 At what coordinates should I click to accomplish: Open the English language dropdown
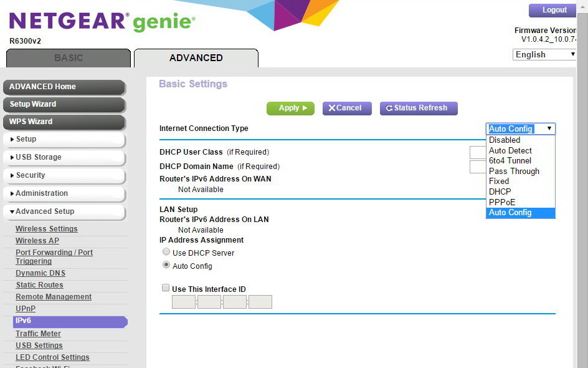tap(545, 54)
